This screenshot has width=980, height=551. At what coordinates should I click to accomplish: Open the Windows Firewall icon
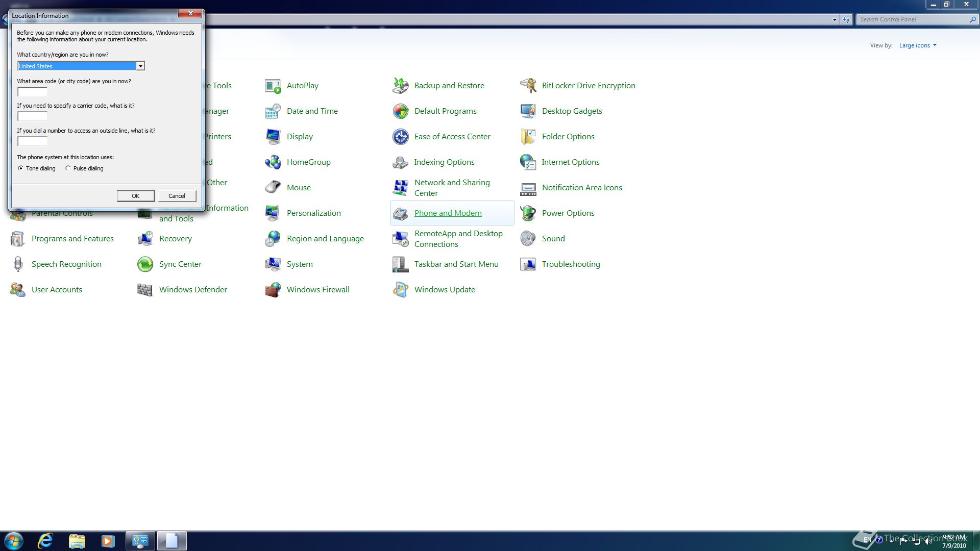click(x=273, y=290)
